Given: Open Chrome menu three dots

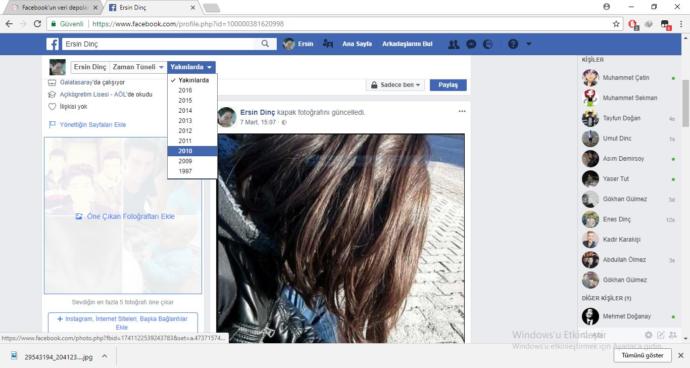Looking at the screenshot, I should (681, 24).
